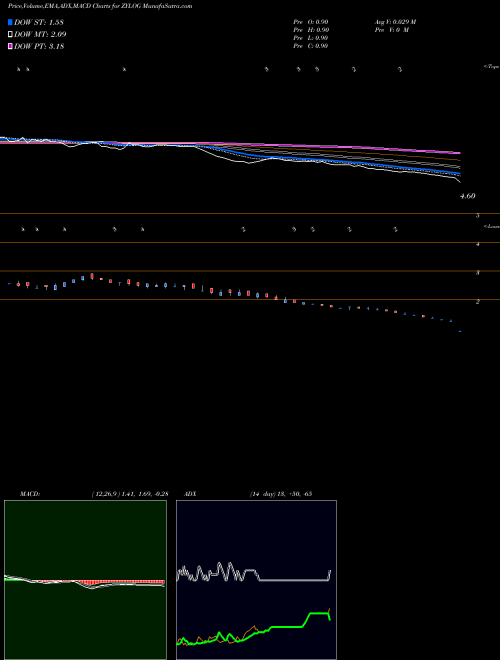Click the green line peak in ADX chart
Viewport: 500px width, 660px height.
click(x=319, y=613)
